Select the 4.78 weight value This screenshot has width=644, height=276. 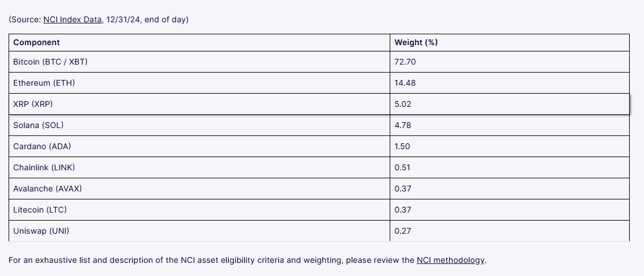(403, 125)
